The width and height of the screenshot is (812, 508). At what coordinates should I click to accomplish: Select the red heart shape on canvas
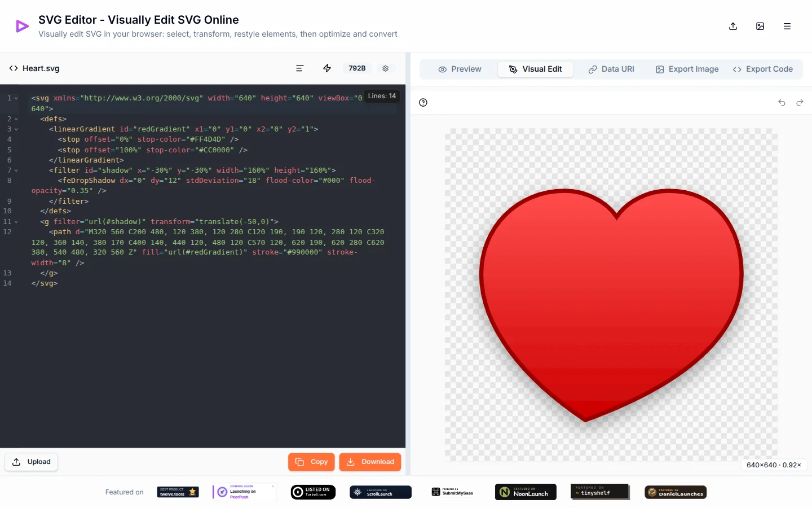611,305
